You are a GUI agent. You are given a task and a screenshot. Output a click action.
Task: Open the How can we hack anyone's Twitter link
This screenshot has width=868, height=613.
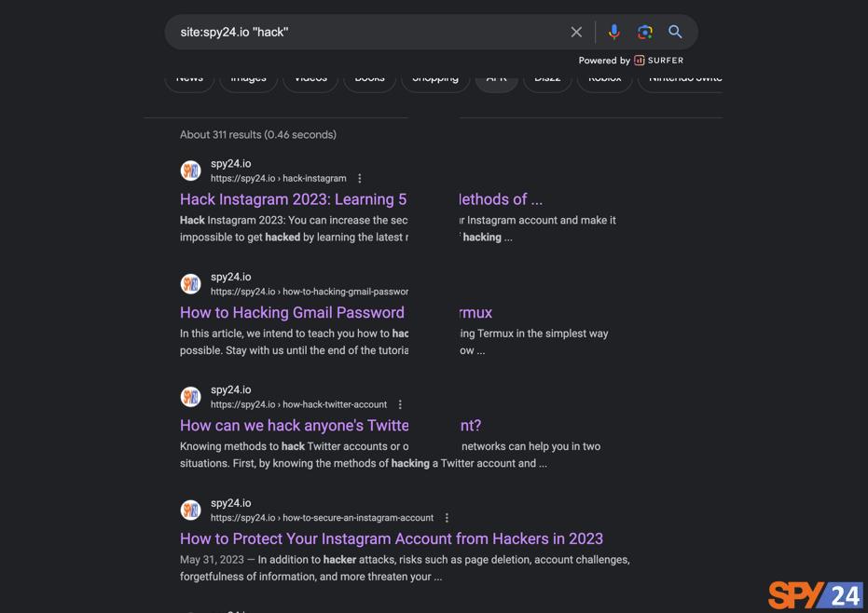point(330,426)
